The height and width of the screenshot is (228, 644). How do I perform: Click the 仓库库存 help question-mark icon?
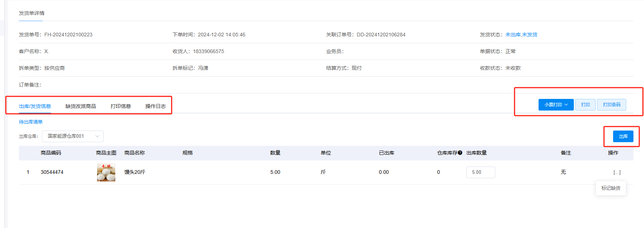[460, 153]
